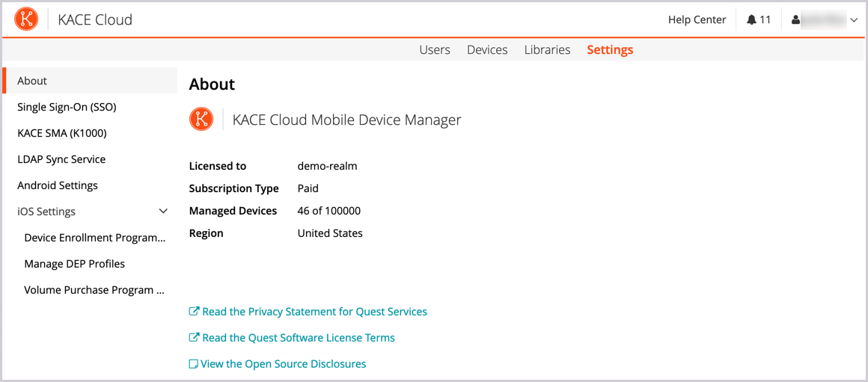Click the KACE logo in the header
This screenshot has width=868, height=382.
26,19
